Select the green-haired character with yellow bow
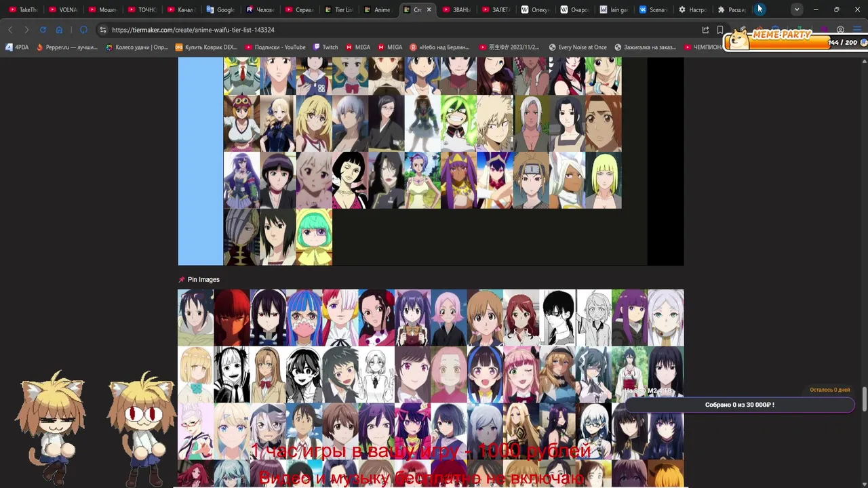Image resolution: width=868 pixels, height=488 pixels. 314,237
